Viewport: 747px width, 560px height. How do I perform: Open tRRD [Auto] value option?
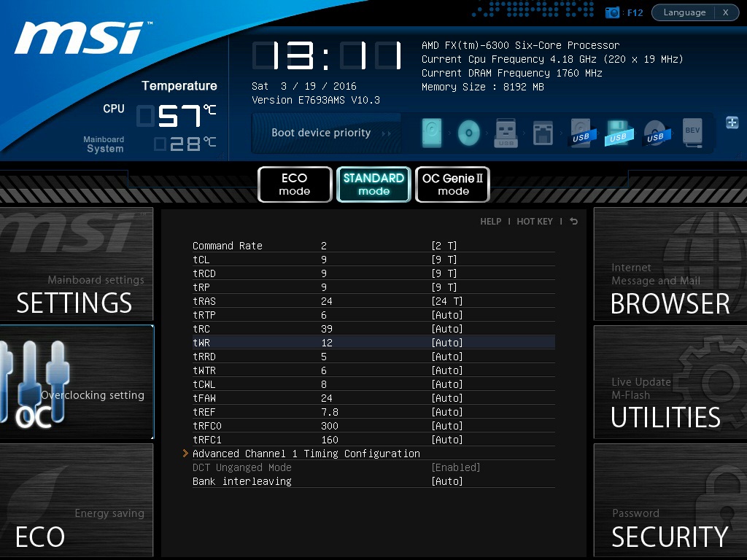point(447,356)
